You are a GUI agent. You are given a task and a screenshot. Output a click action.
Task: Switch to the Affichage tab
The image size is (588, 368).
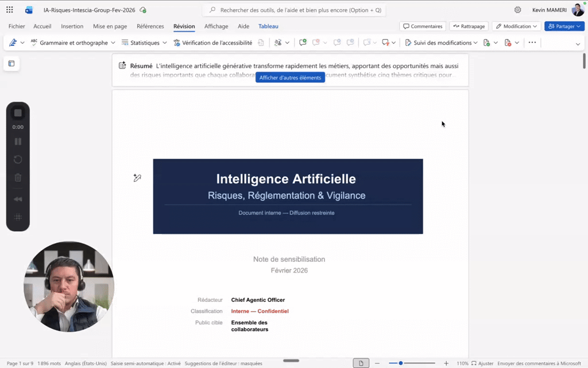tap(216, 26)
